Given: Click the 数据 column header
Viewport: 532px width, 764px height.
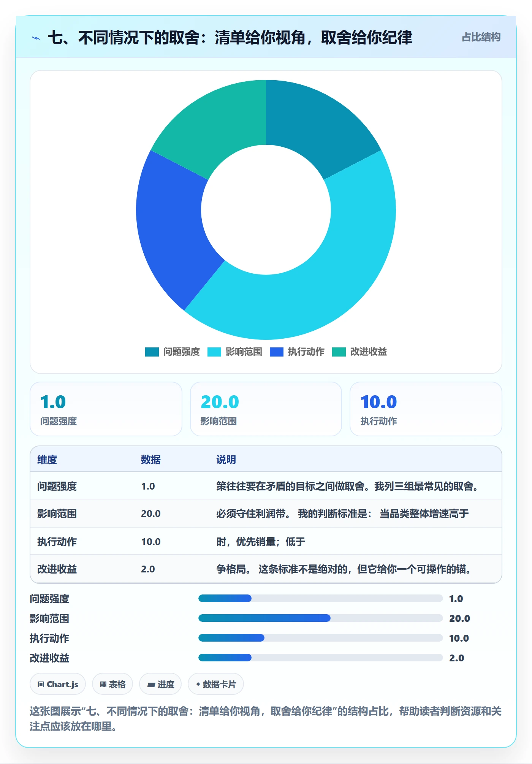Looking at the screenshot, I should [151, 460].
